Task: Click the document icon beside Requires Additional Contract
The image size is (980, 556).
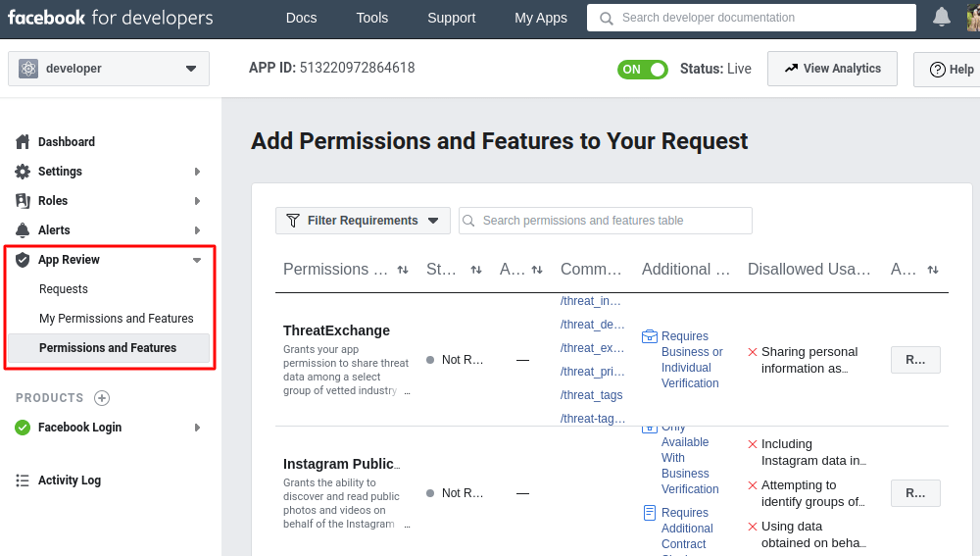Action: 650,513
